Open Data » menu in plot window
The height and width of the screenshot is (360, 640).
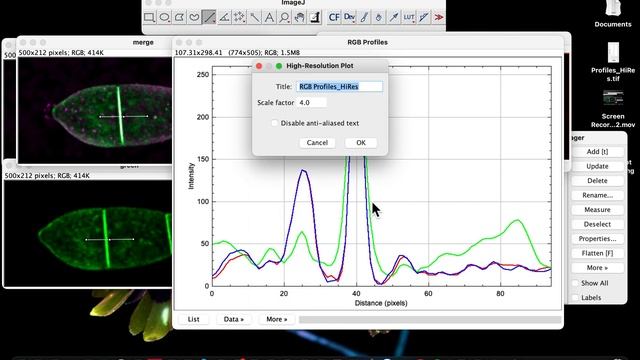(234, 319)
